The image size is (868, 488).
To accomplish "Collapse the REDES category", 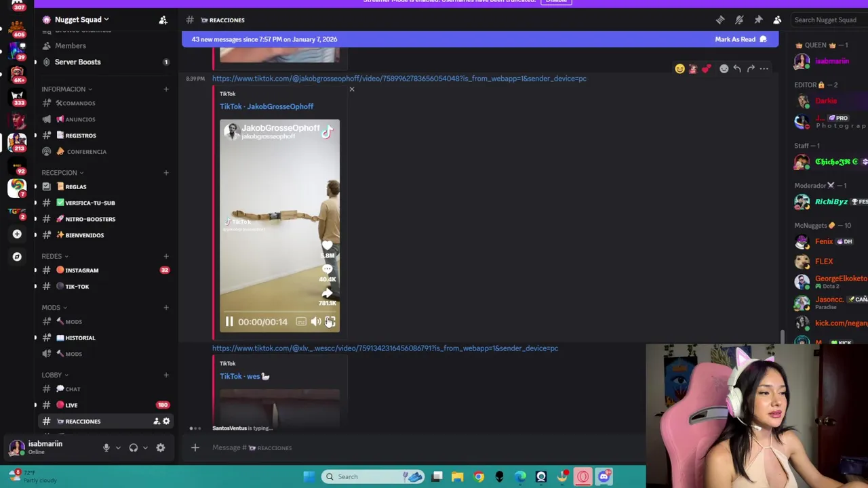I will tap(54, 256).
